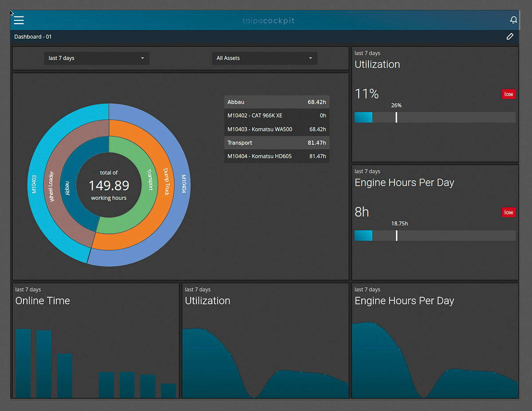The width and height of the screenshot is (532, 411).
Task: Click the dropdown arrow beside 'All Assets'
Action: click(310, 58)
